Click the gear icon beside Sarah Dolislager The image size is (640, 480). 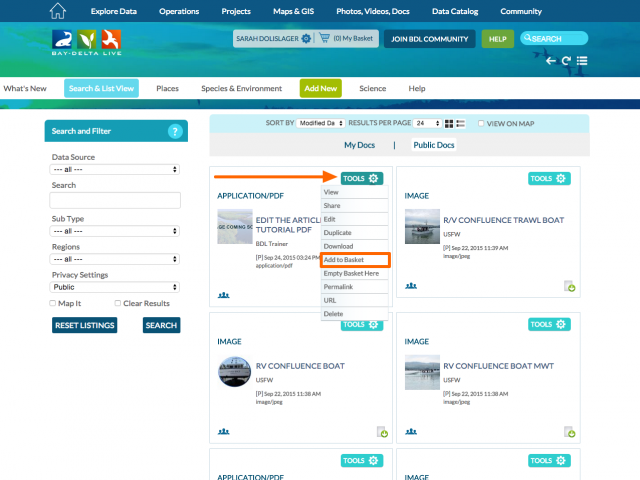306,38
